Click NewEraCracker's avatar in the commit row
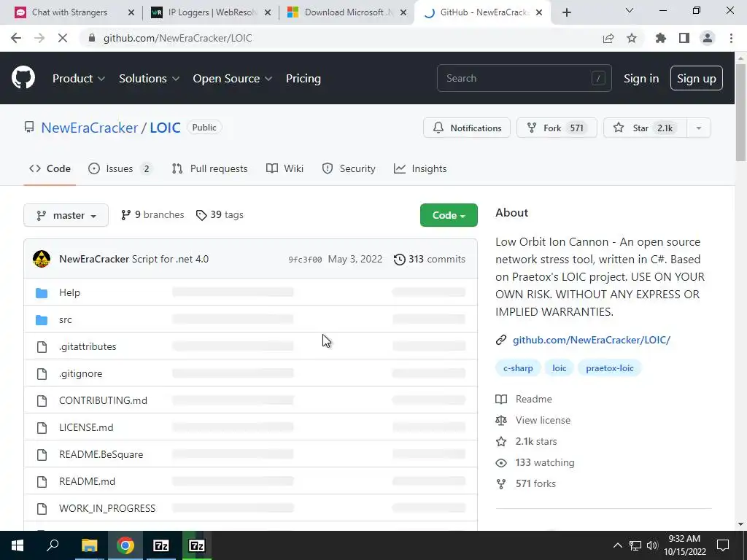 pos(42,259)
